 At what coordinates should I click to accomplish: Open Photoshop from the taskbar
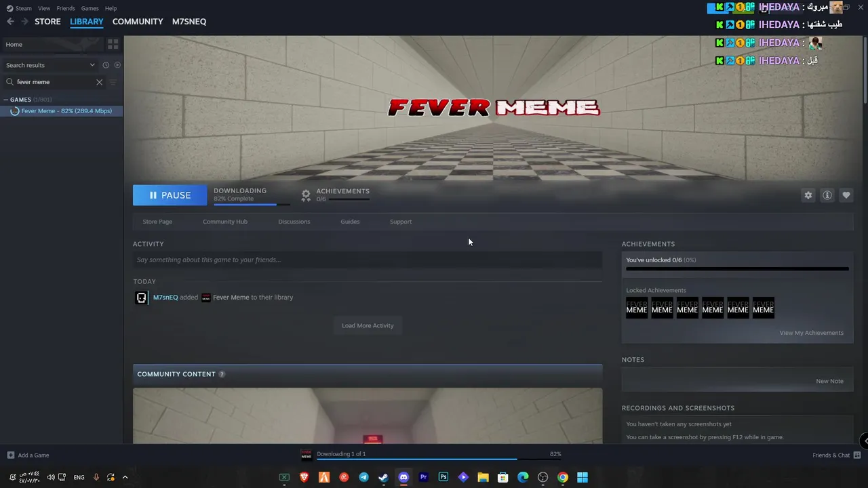[x=443, y=477]
